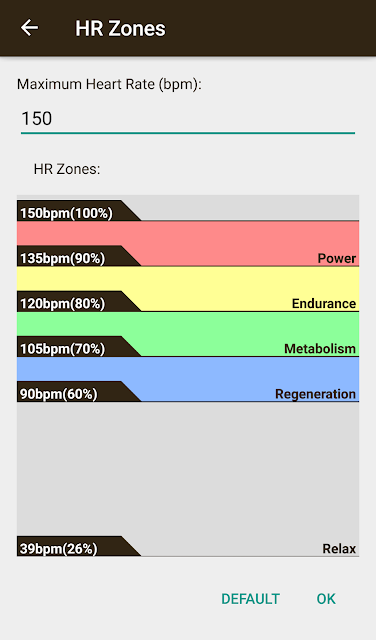Click the Endurance zone label
Viewport: 376px width, 640px height.
tap(324, 304)
